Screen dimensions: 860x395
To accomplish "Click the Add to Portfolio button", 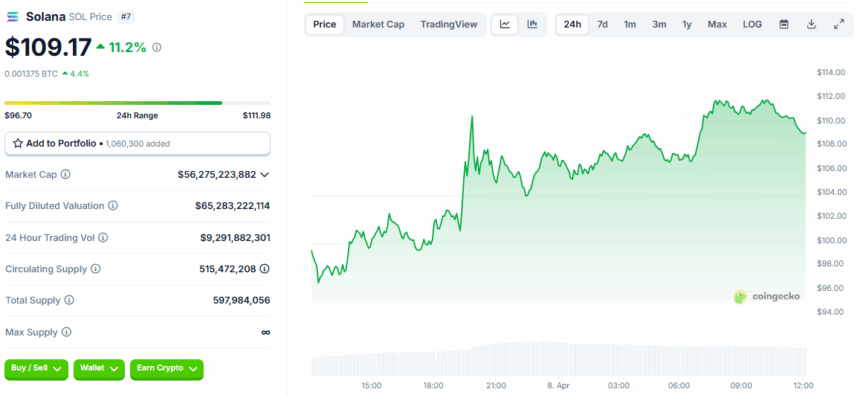I will coord(137,144).
